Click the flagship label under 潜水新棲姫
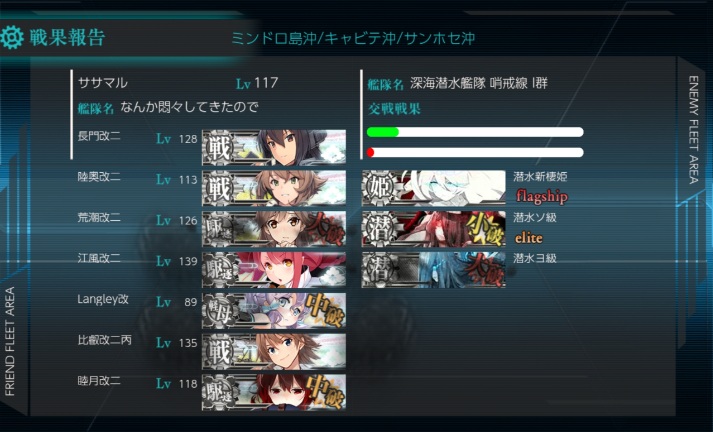Screen dimensions: 713x432 (x=542, y=196)
